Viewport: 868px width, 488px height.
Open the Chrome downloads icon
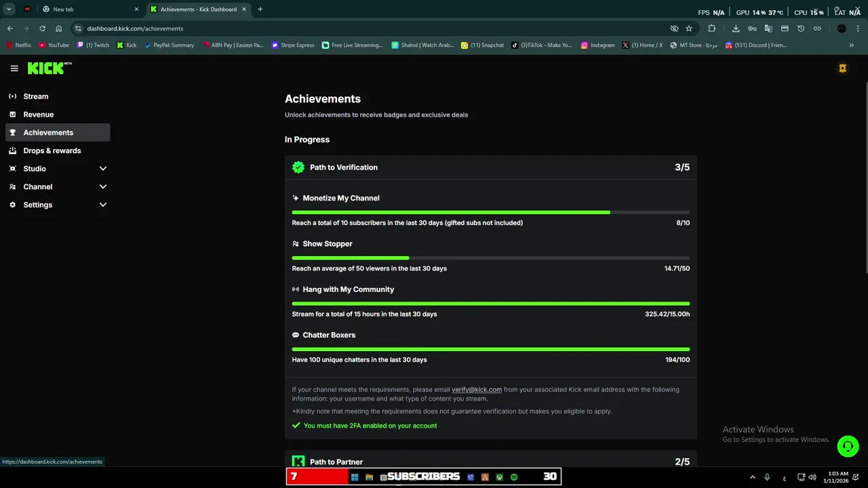click(736, 28)
